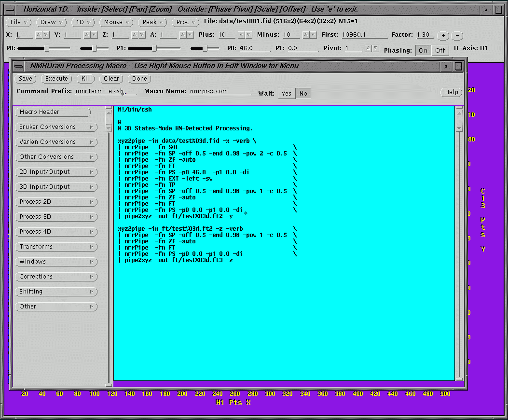508x420 pixels.
Task: Click the Done button
Action: tap(139, 79)
